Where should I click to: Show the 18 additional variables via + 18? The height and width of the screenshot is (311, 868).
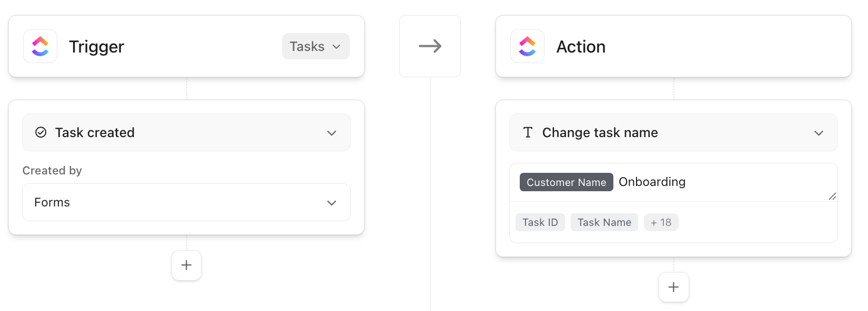click(x=661, y=222)
